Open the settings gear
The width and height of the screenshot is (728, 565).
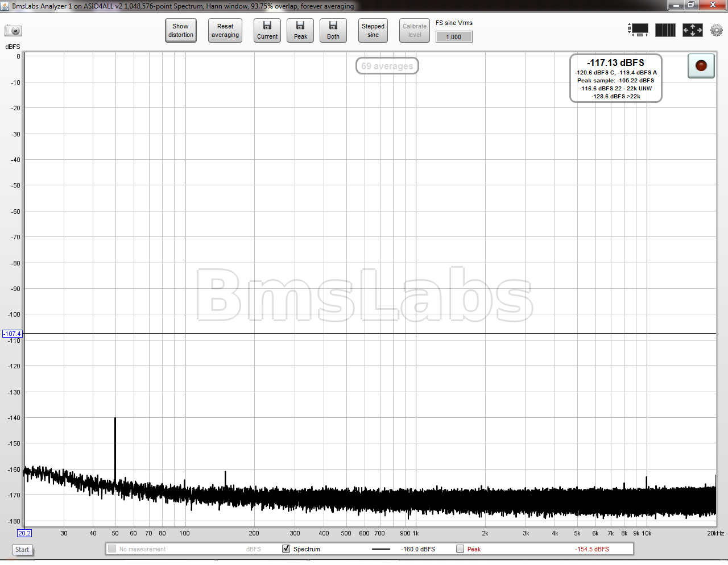click(x=717, y=30)
